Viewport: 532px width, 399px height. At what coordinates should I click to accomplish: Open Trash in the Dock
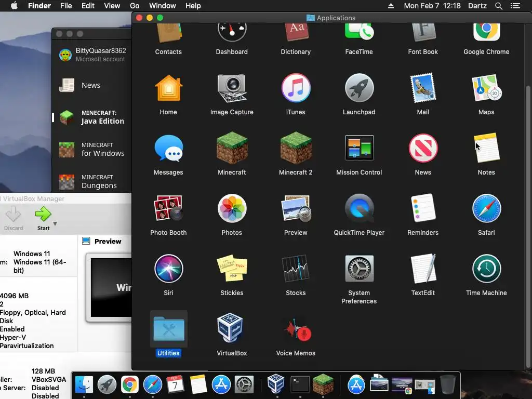(448, 384)
